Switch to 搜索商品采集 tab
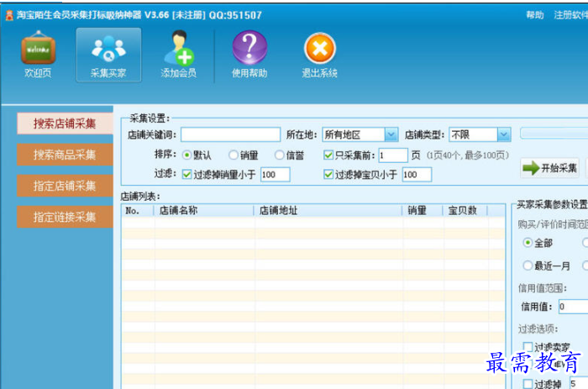The image size is (588, 389). pos(65,155)
